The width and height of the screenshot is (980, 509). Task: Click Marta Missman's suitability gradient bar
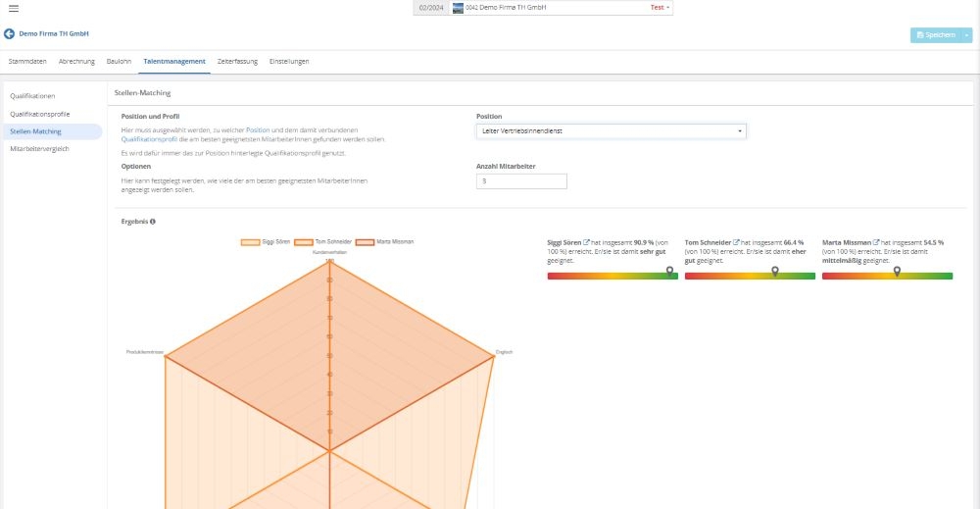point(888,276)
